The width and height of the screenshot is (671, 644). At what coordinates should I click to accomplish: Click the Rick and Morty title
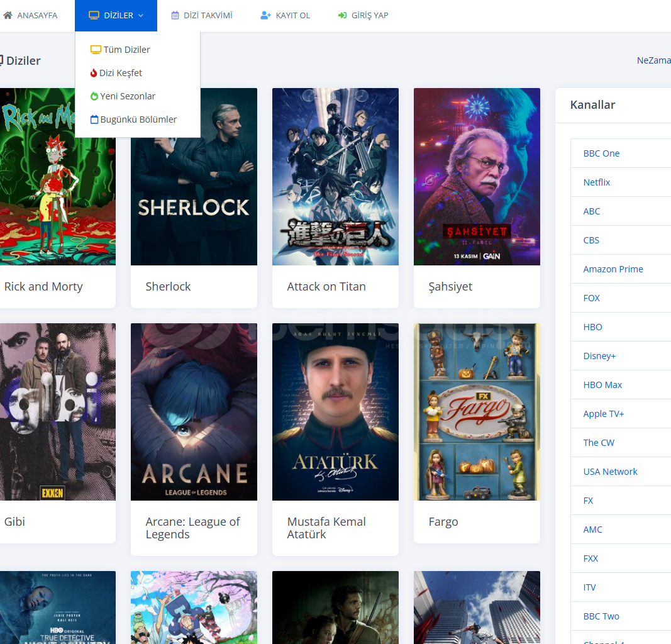(x=43, y=287)
